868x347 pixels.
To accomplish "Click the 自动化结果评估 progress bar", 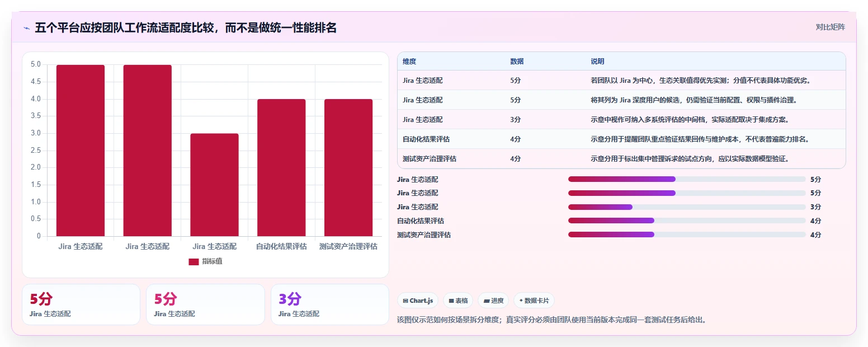I will tap(687, 221).
